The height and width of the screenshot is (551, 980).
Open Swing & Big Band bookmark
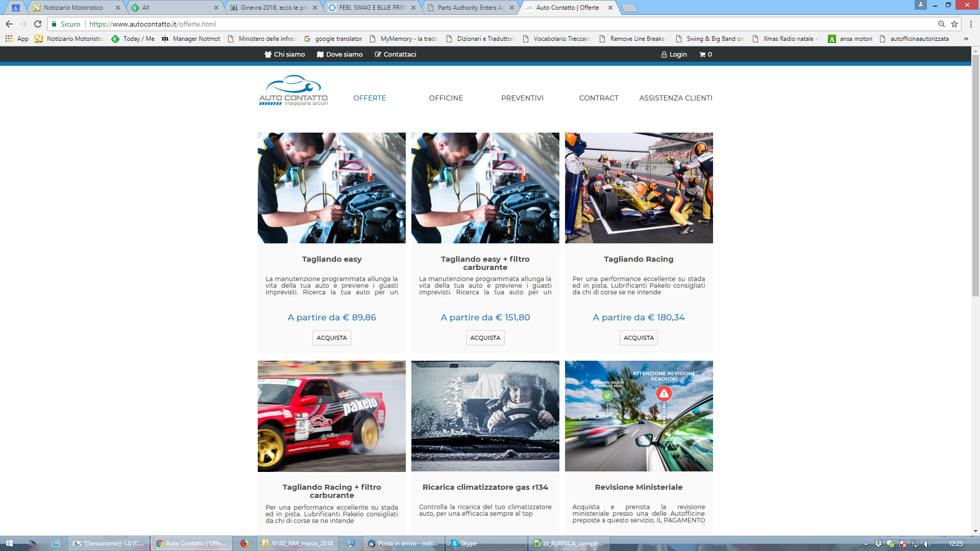pyautogui.click(x=710, y=39)
